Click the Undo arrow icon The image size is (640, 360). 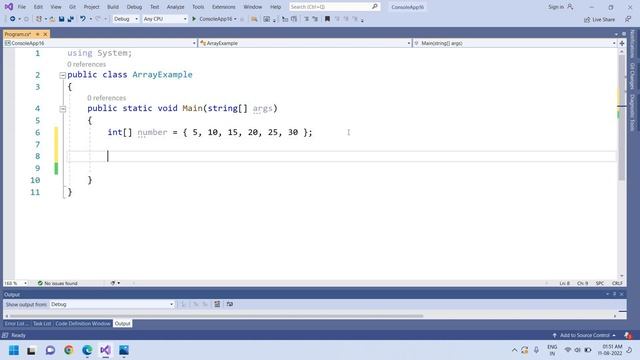tap(83, 19)
